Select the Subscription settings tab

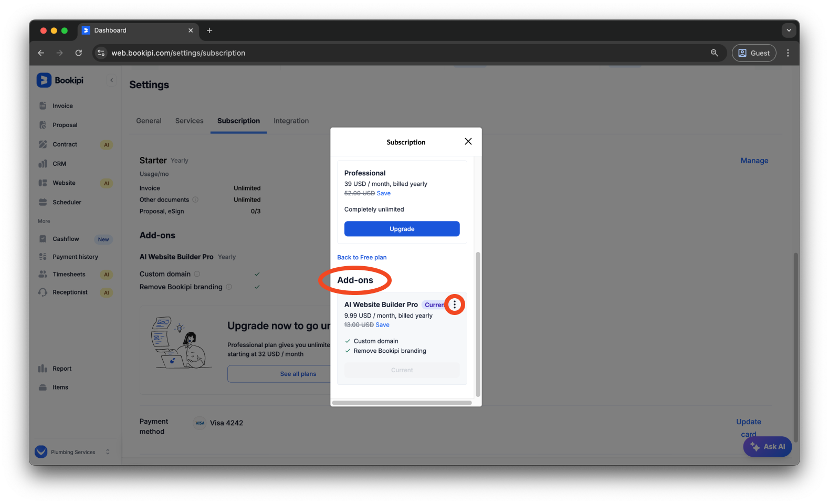[239, 121]
